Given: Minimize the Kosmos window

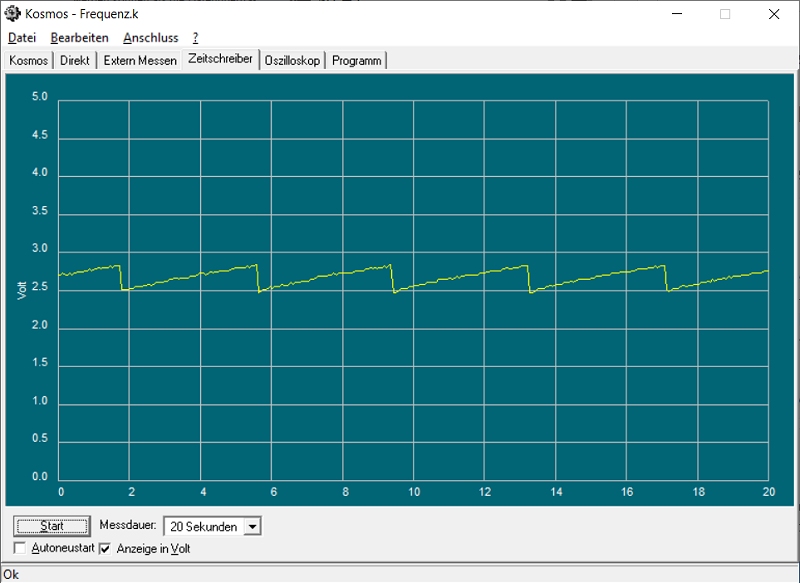Looking at the screenshot, I should 678,14.
